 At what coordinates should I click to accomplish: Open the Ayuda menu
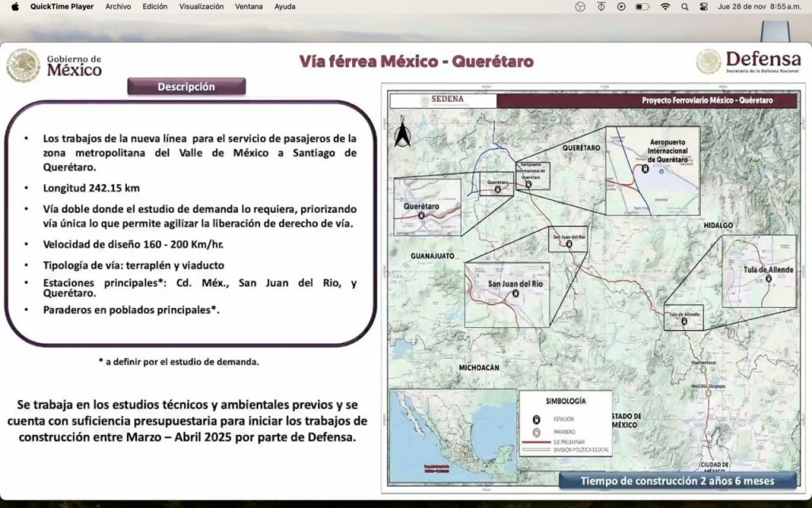click(x=285, y=6)
